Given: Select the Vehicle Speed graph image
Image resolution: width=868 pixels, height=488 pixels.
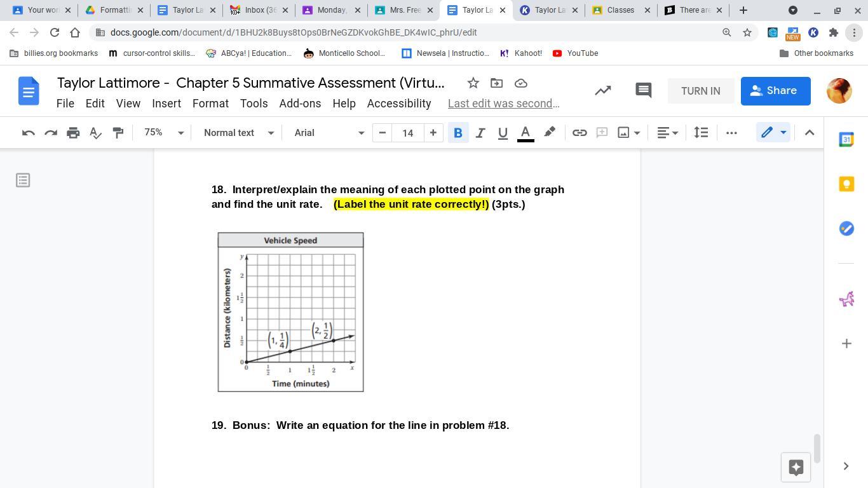Looking at the screenshot, I should coord(291,312).
